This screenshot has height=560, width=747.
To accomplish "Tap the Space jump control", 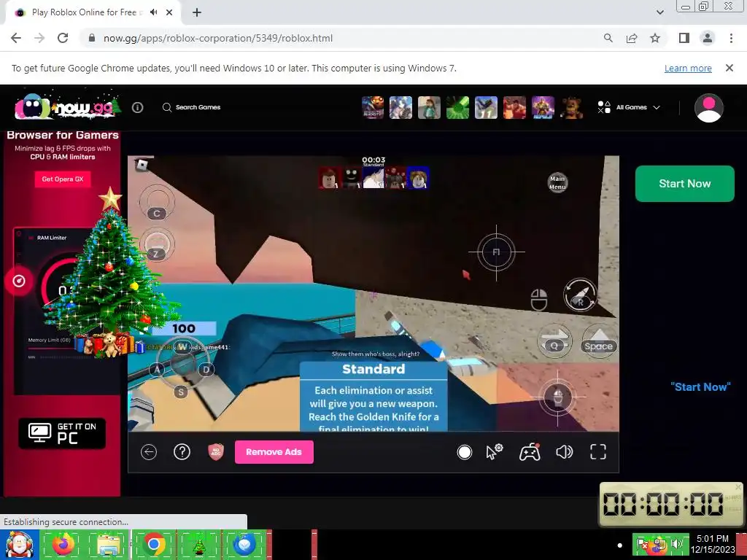I will [x=599, y=341].
